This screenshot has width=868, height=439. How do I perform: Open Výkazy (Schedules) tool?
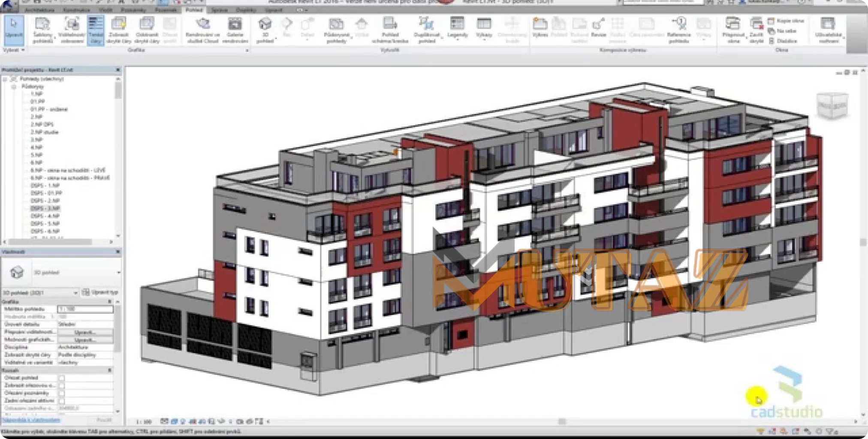click(484, 28)
